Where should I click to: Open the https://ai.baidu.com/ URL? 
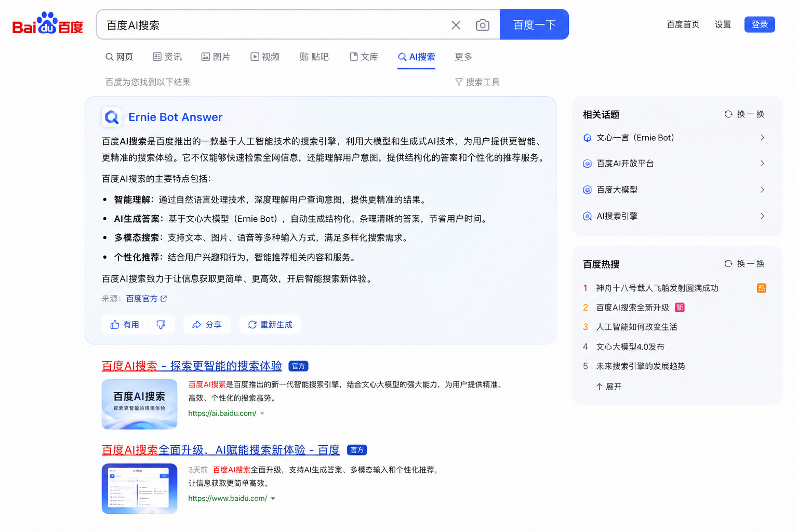pos(222,414)
